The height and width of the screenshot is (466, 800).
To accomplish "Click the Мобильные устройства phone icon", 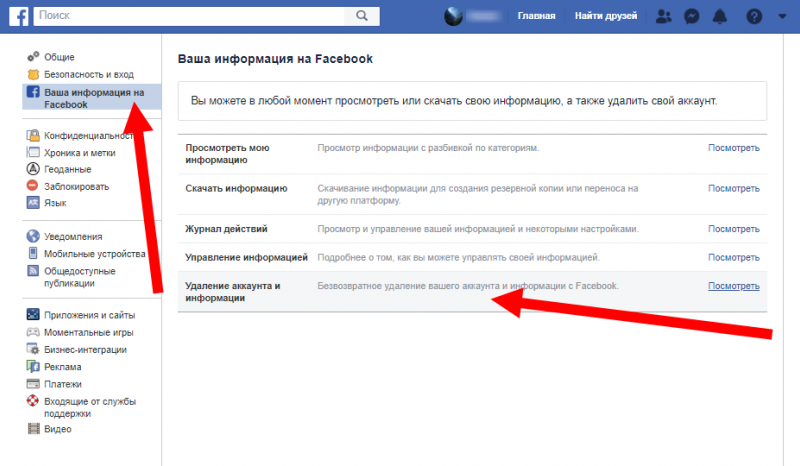I will [33, 253].
